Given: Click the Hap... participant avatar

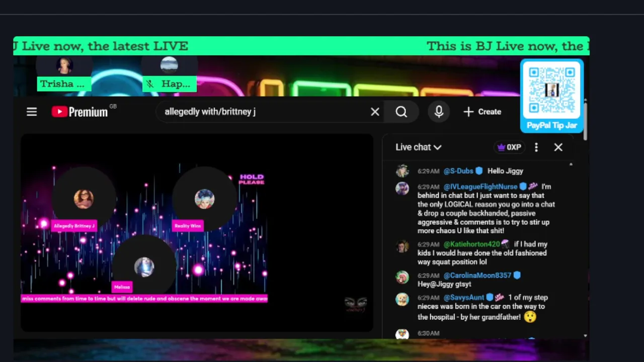Looking at the screenshot, I should [169, 65].
